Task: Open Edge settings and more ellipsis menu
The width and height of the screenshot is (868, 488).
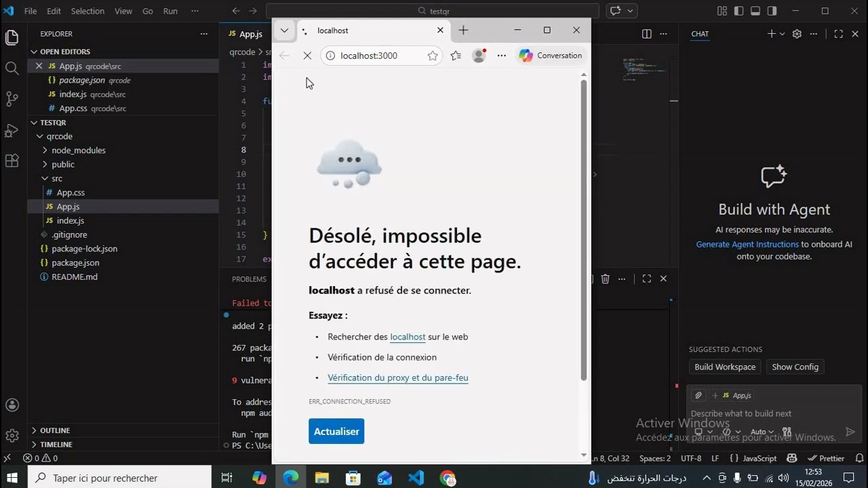Action: (502, 56)
